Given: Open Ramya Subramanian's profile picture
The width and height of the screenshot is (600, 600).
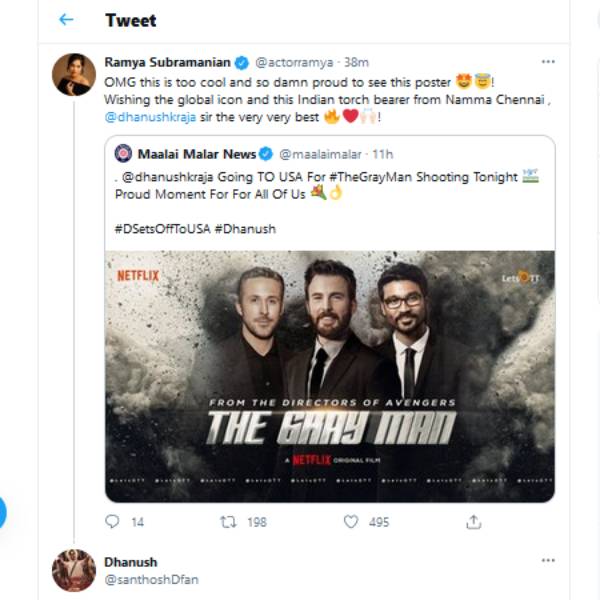Looking at the screenshot, I should (x=74, y=75).
